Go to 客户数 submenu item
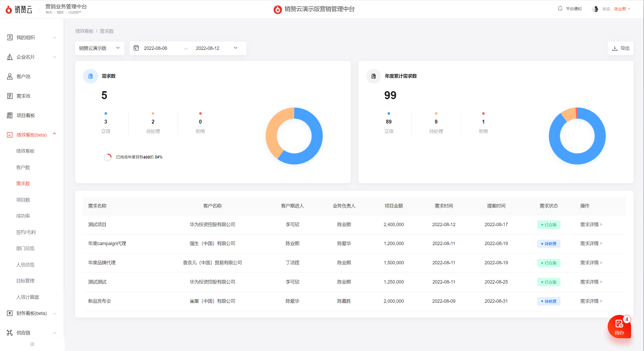The image size is (644, 351). [23, 167]
